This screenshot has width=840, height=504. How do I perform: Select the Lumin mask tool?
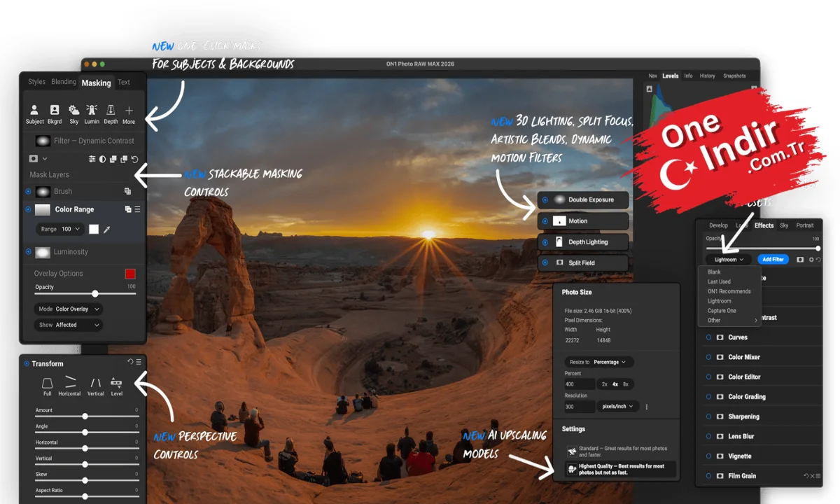(x=92, y=114)
